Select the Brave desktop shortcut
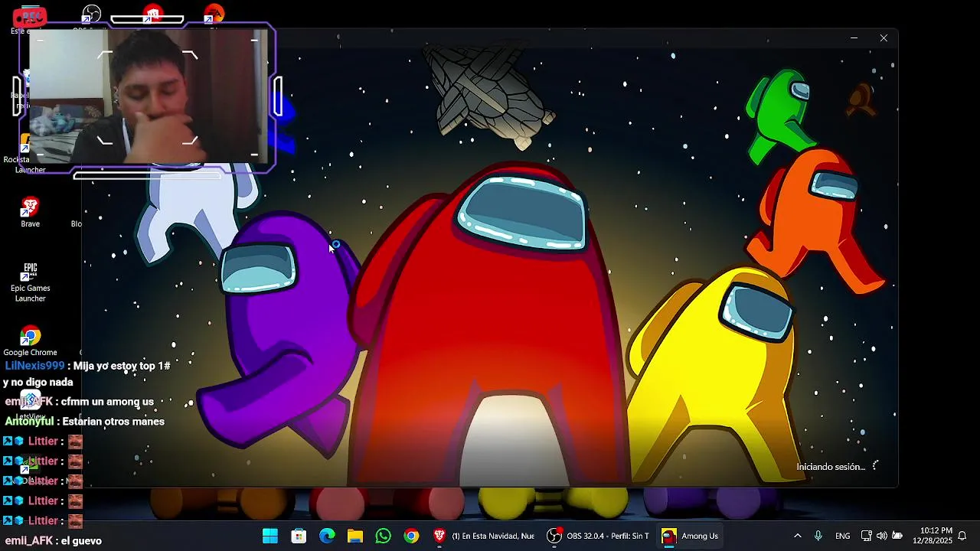Viewport: 980px width, 551px height. 30,212
